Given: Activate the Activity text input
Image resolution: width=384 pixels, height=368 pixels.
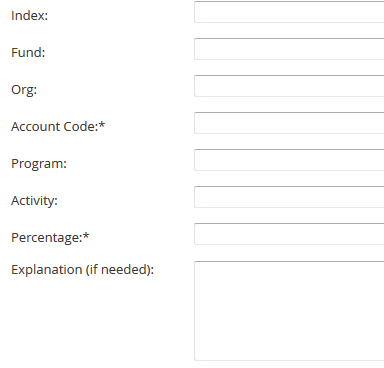Looking at the screenshot, I should [289, 197].
